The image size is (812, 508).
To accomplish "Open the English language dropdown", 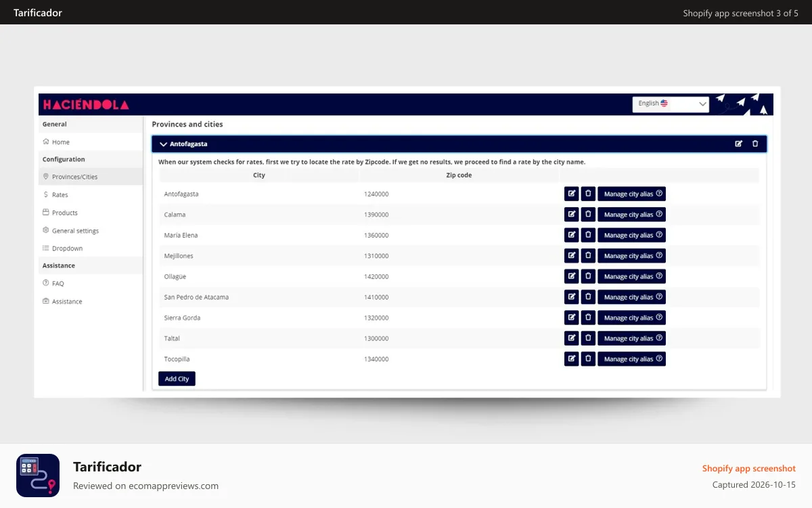I will tap(671, 104).
